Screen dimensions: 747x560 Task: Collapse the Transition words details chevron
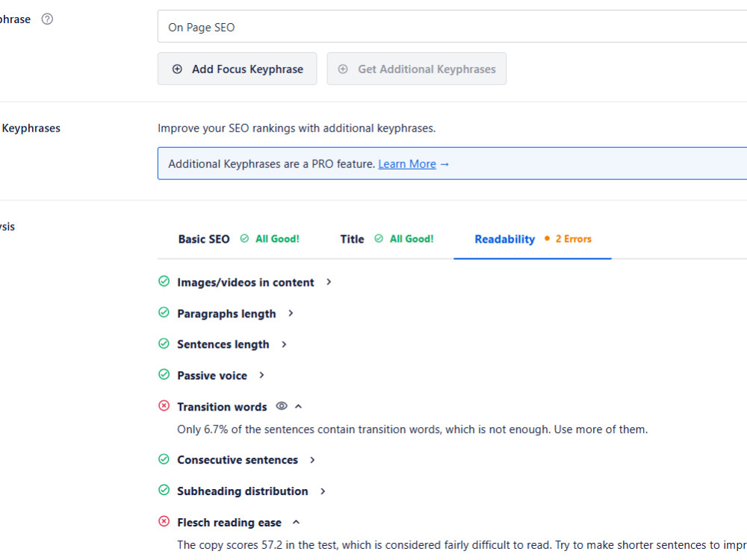299,406
